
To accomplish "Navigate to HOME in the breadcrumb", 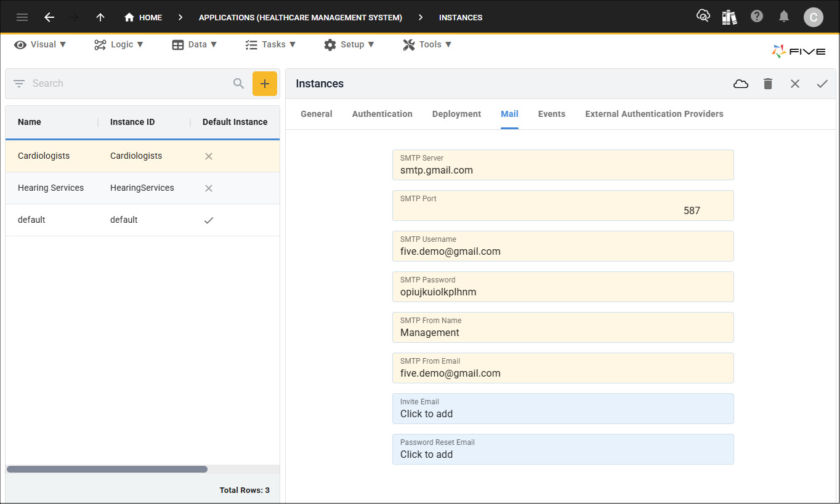I will pyautogui.click(x=143, y=17).
